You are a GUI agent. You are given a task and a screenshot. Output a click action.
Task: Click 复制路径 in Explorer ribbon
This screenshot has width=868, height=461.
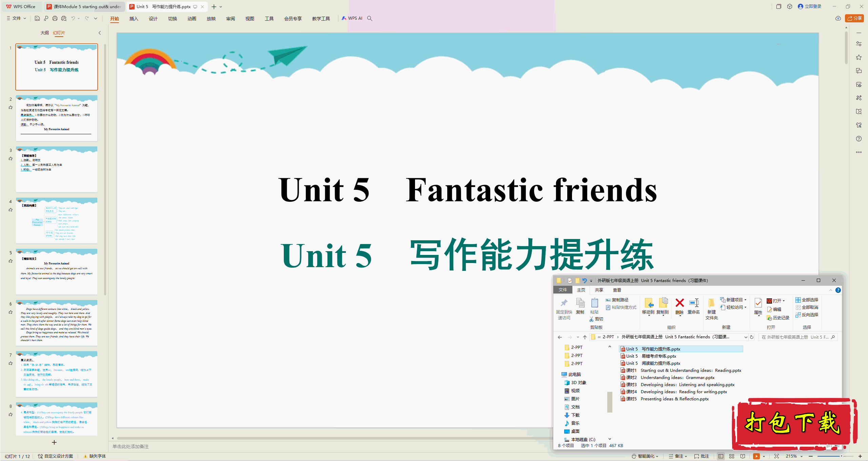[x=617, y=300]
